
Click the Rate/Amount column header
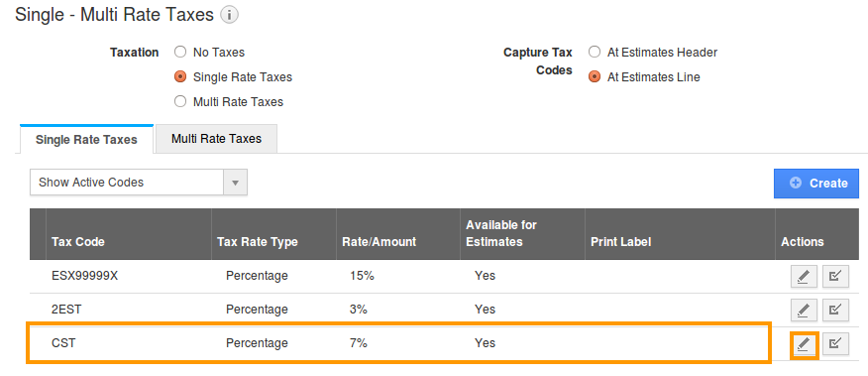398,234
